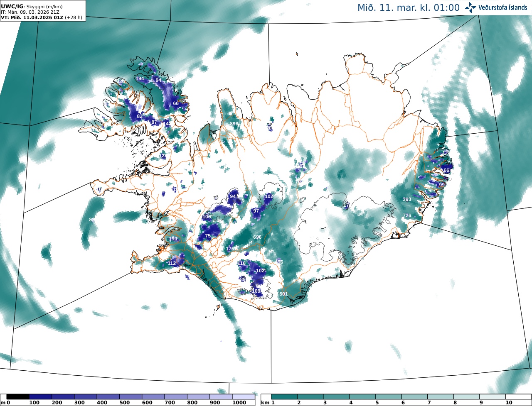Pick the 1–2 km dark teal legend swatch

point(284,397)
